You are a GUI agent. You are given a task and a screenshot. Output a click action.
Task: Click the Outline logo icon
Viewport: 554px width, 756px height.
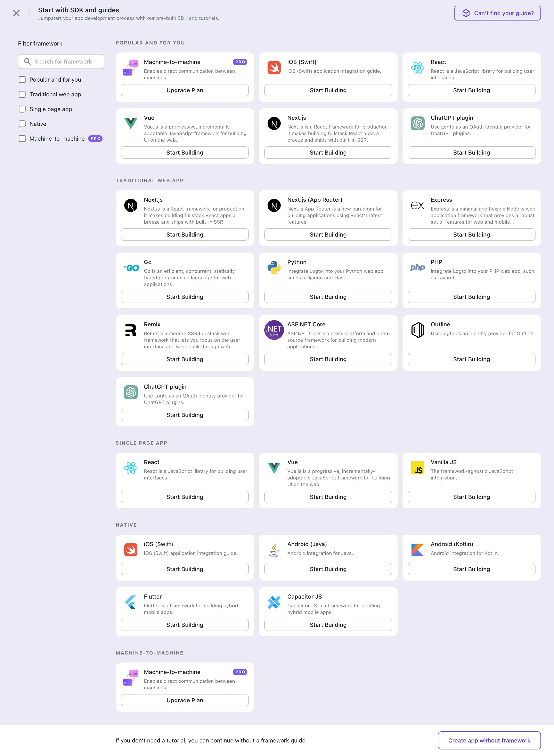click(417, 330)
